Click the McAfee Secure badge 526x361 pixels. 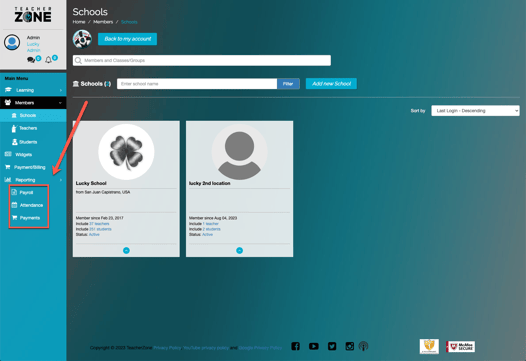[x=461, y=347]
